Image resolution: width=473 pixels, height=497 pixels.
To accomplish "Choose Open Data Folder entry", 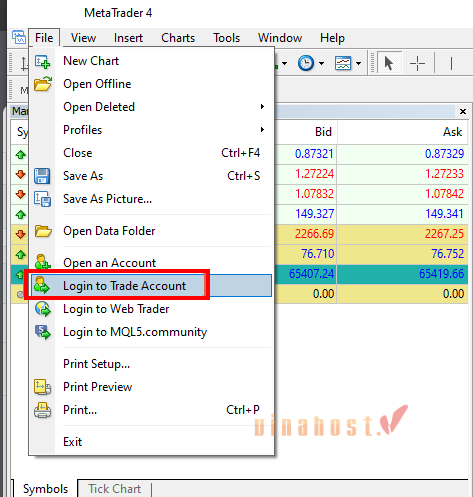I will (151, 231).
